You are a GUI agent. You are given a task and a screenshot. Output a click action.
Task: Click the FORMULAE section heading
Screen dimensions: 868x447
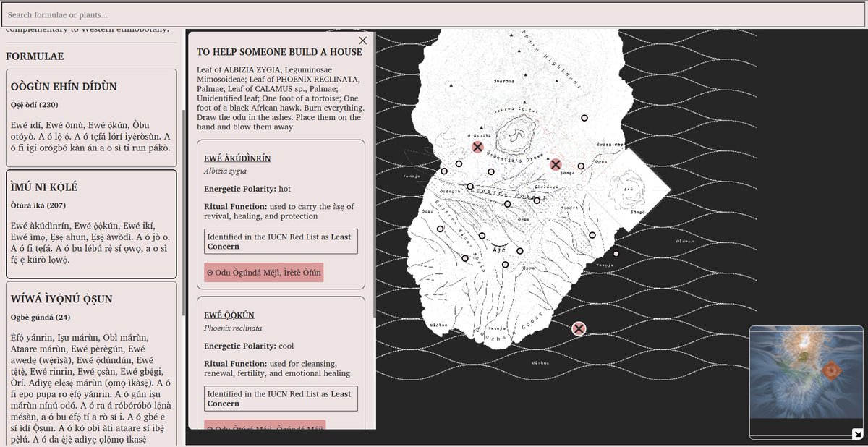tap(35, 56)
